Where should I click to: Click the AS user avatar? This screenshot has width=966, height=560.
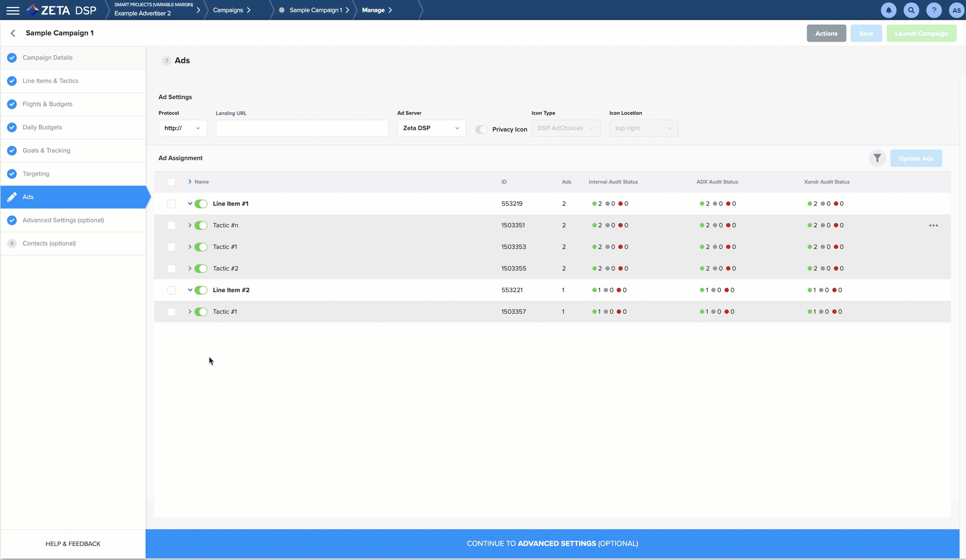coord(956,10)
